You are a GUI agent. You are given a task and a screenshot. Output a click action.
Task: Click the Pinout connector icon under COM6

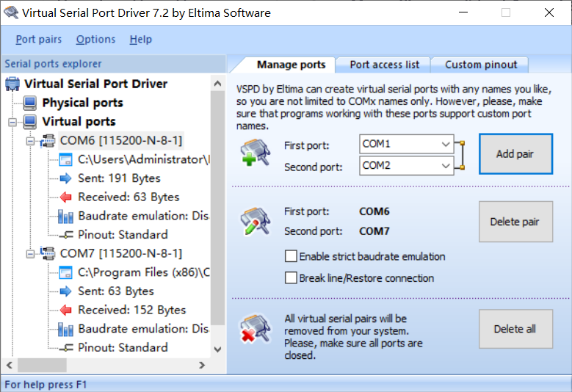[66, 235]
